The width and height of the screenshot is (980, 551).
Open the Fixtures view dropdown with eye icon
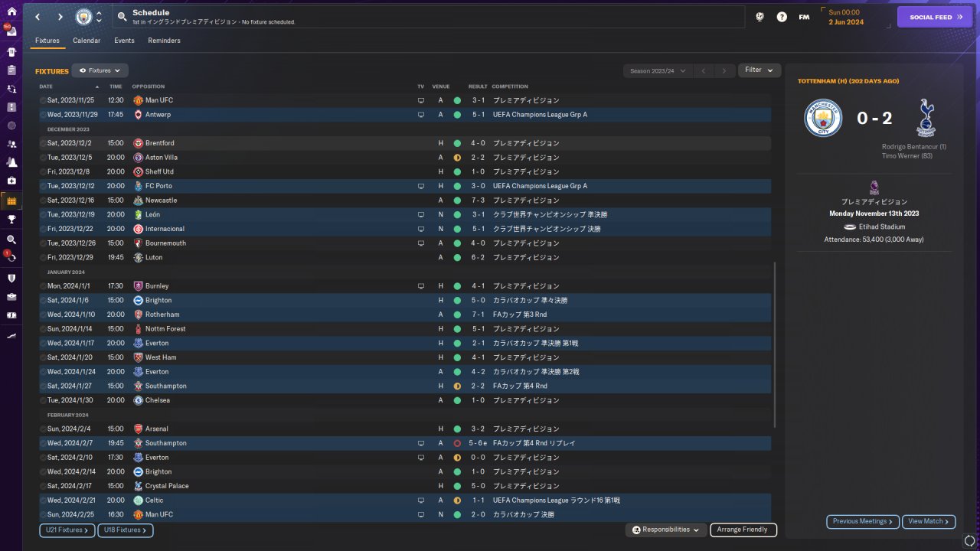click(x=100, y=70)
